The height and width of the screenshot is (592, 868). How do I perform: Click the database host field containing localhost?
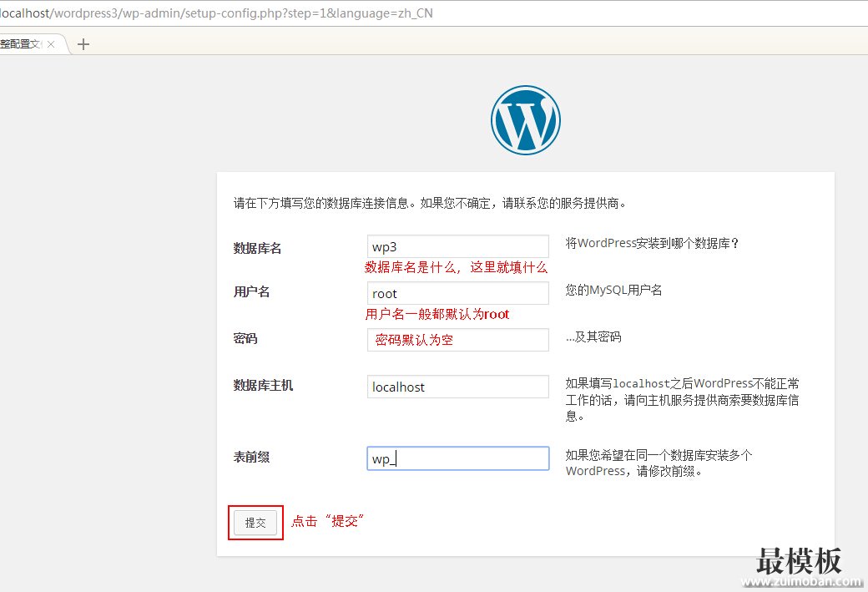coord(458,387)
